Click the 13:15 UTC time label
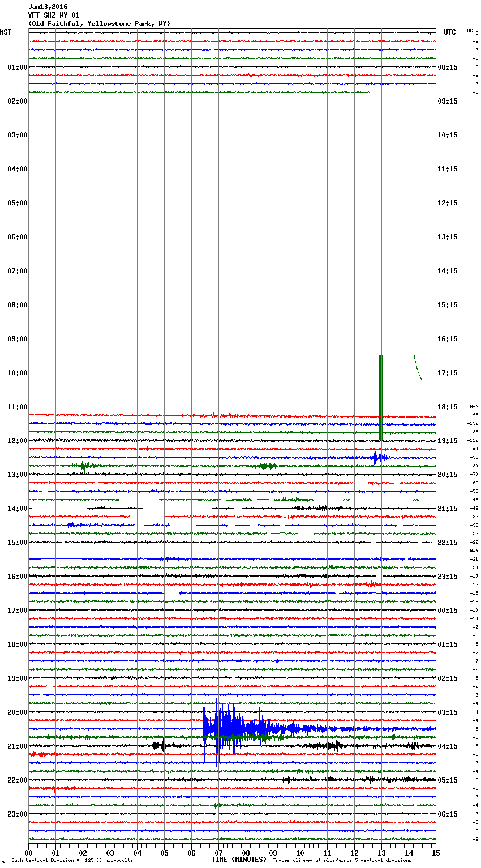The width and height of the screenshot is (481, 868). pyautogui.click(x=448, y=237)
